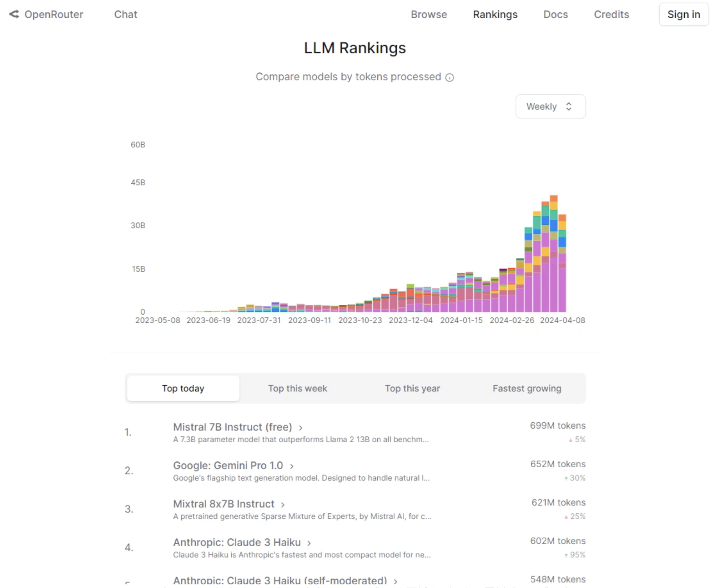Select the Top today tab
722x588 pixels.
[x=183, y=388]
